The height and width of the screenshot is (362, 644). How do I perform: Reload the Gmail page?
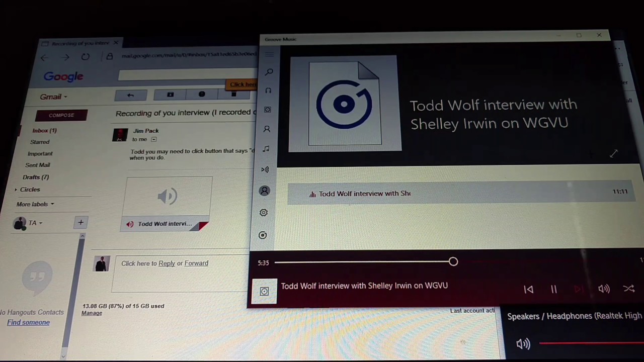(x=85, y=57)
